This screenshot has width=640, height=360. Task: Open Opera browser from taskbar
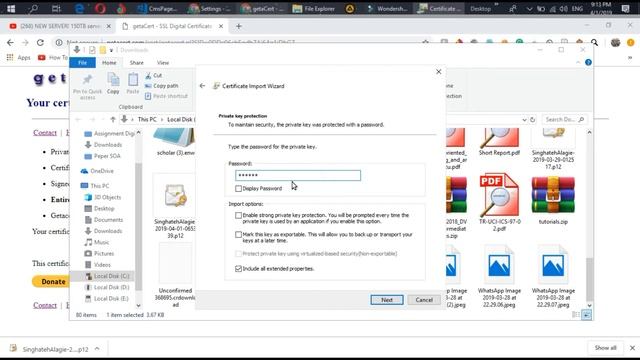click(x=100, y=8)
